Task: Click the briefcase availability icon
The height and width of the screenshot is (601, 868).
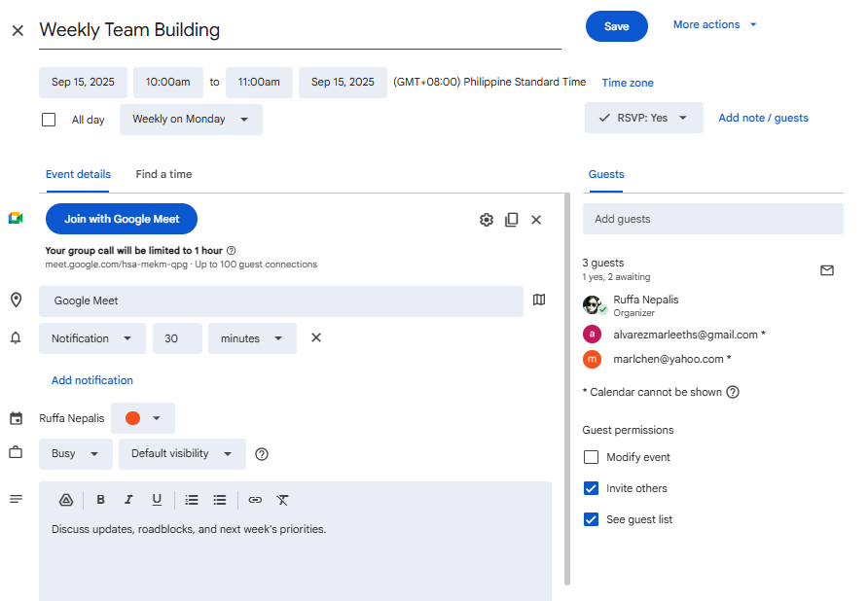Action: pos(16,452)
